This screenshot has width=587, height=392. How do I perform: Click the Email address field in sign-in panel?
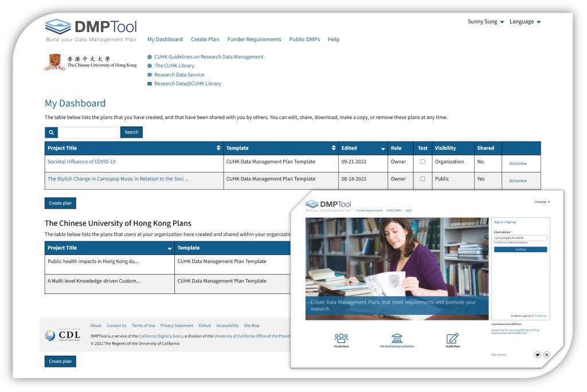pos(521,238)
